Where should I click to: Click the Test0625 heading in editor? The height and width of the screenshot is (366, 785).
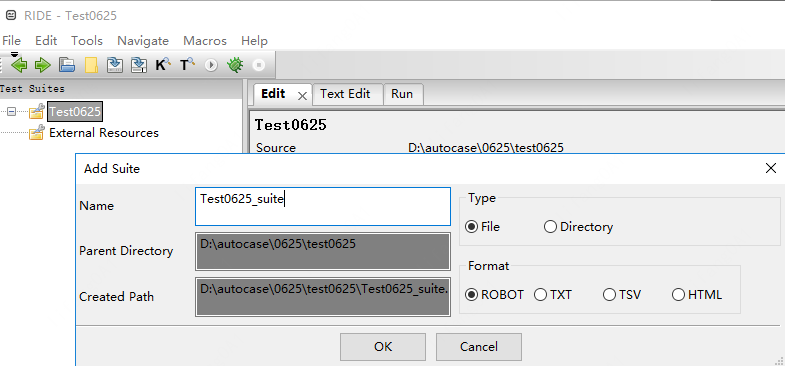coord(291,125)
